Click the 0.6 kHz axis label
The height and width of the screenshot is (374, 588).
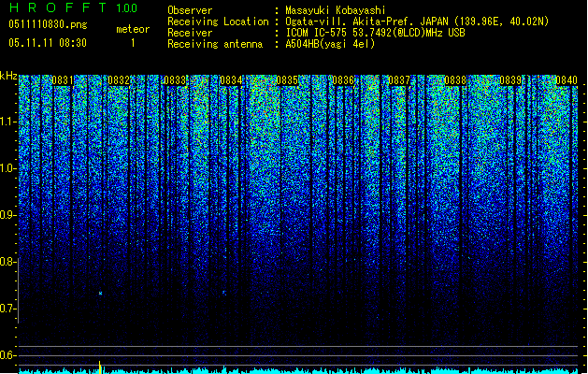(x=7, y=355)
